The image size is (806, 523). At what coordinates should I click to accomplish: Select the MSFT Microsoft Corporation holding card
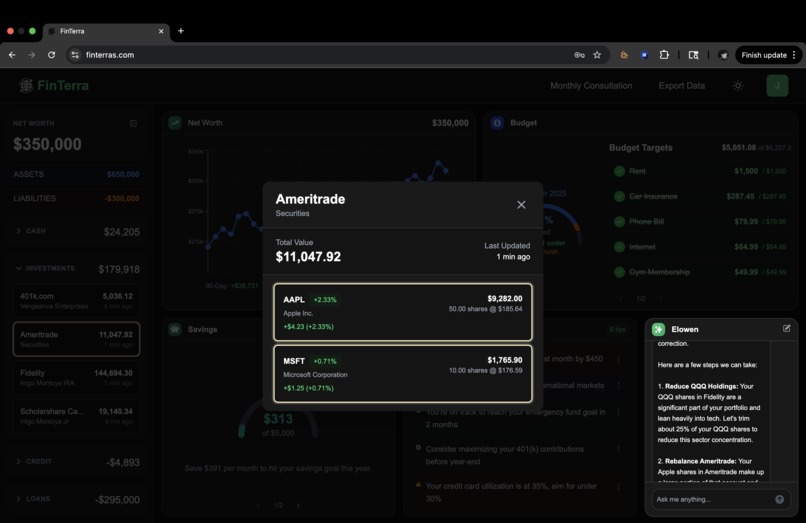[402, 374]
